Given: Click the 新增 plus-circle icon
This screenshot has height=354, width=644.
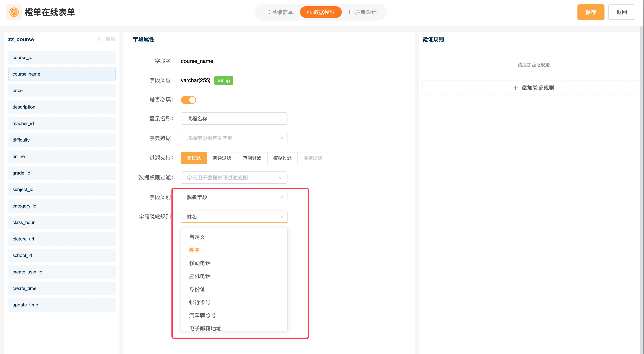Looking at the screenshot, I should tap(100, 39).
